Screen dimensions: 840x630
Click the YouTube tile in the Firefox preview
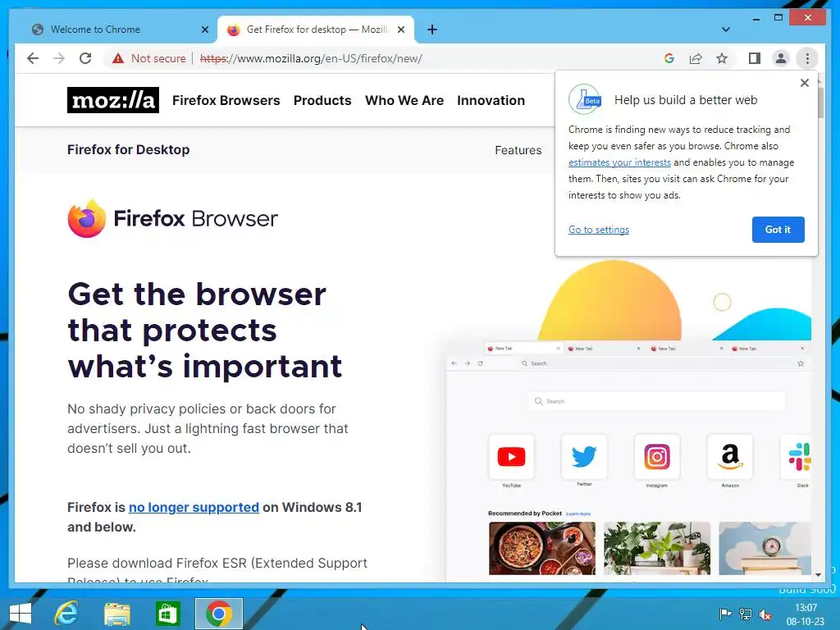pyautogui.click(x=511, y=457)
